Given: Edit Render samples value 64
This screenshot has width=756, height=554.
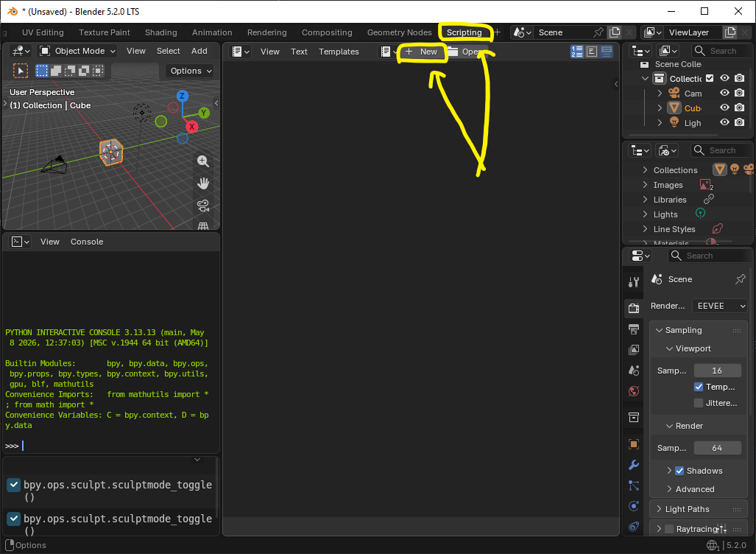Looking at the screenshot, I should pyautogui.click(x=717, y=448).
